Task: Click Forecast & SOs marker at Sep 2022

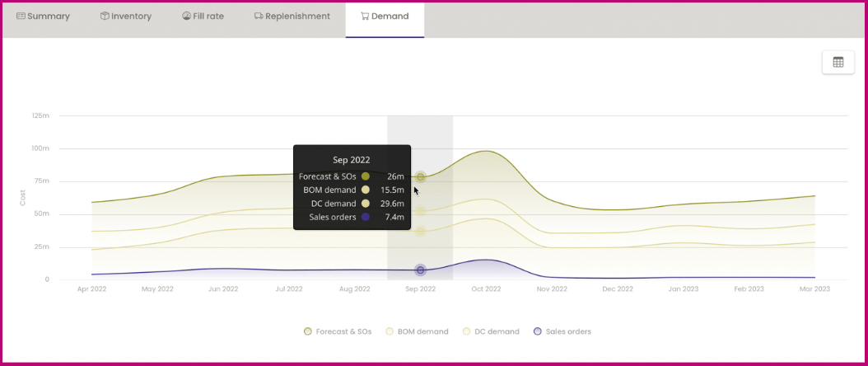Action: (x=420, y=176)
